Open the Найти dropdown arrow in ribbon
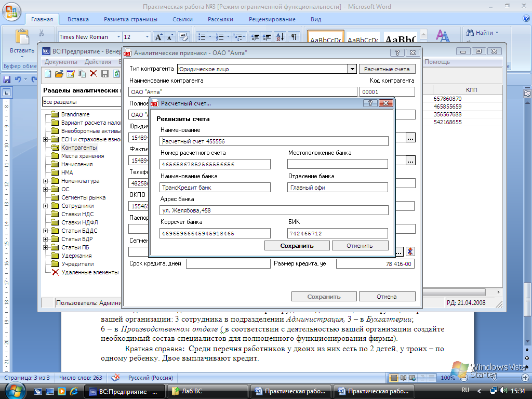Screen dimensions: 532x399 click(x=497, y=33)
